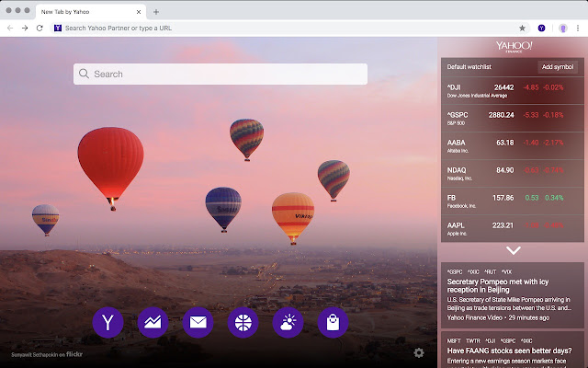Open the FB Facebook Inc. row
588x368 pixels.
tap(513, 201)
